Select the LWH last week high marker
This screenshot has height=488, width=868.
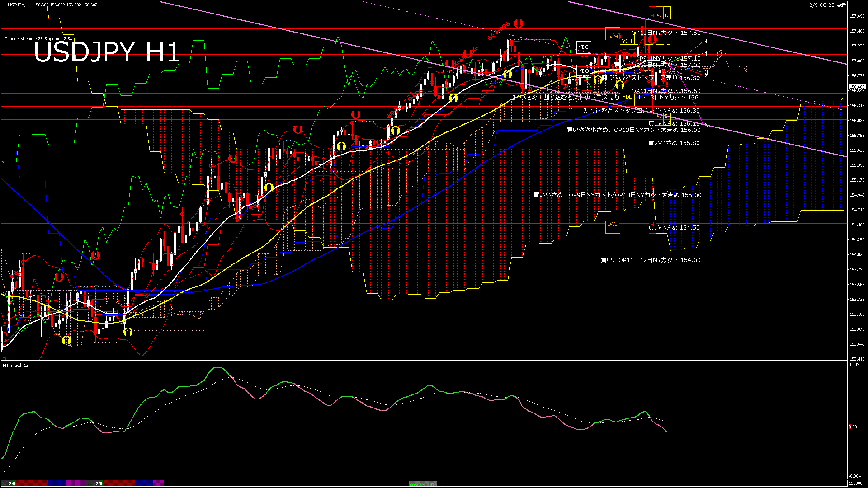click(613, 36)
